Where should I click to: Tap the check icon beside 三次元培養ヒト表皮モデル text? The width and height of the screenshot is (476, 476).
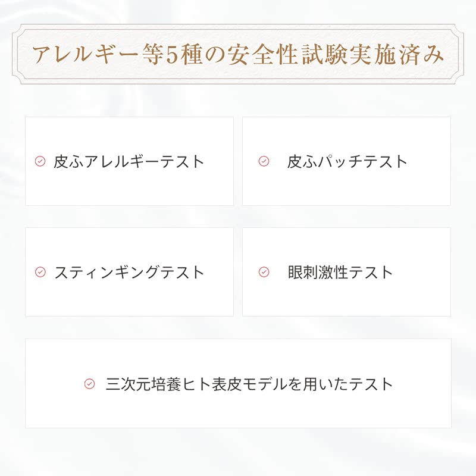[x=89, y=384]
